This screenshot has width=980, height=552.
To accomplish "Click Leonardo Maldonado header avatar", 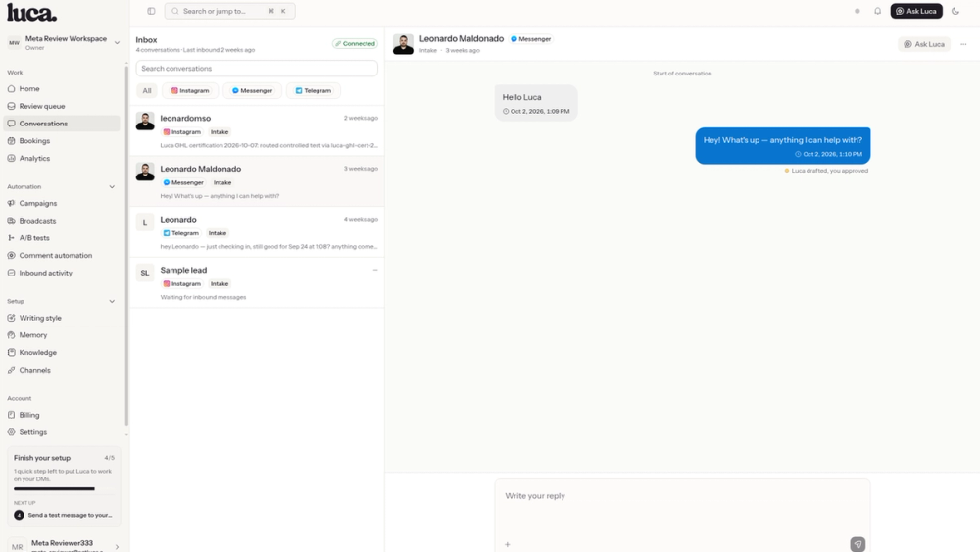I will tap(403, 44).
